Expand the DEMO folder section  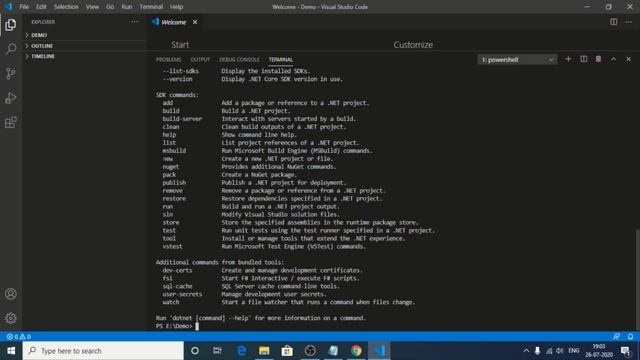[x=39, y=35]
